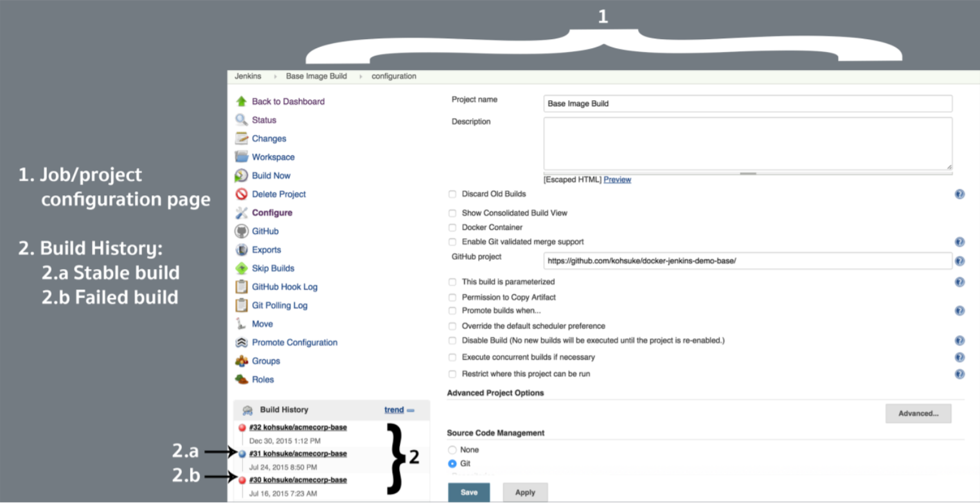
Task: Click the Changes notepad icon
Action: click(x=242, y=139)
